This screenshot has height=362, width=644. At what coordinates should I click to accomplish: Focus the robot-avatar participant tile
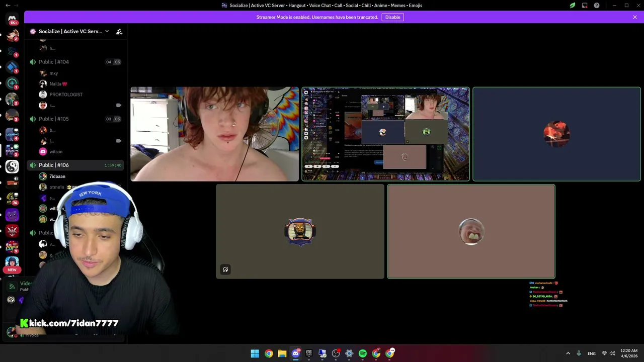tap(300, 231)
